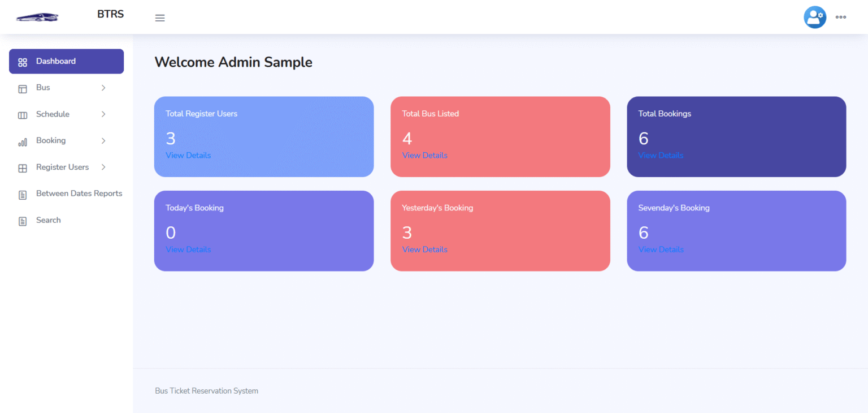The height and width of the screenshot is (413, 868).
Task: Open the admin profile avatar icon
Action: click(x=815, y=17)
